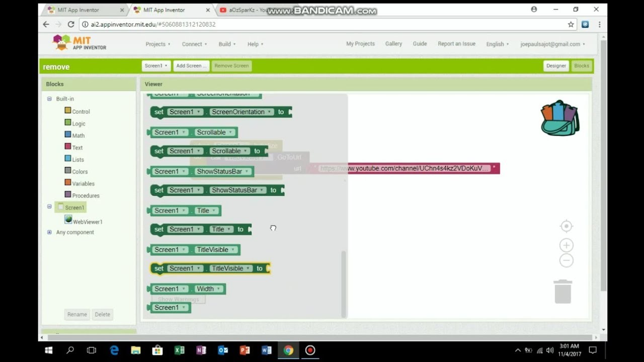Open the Help menu
Screen dimensions: 644x362
coord(255,44)
